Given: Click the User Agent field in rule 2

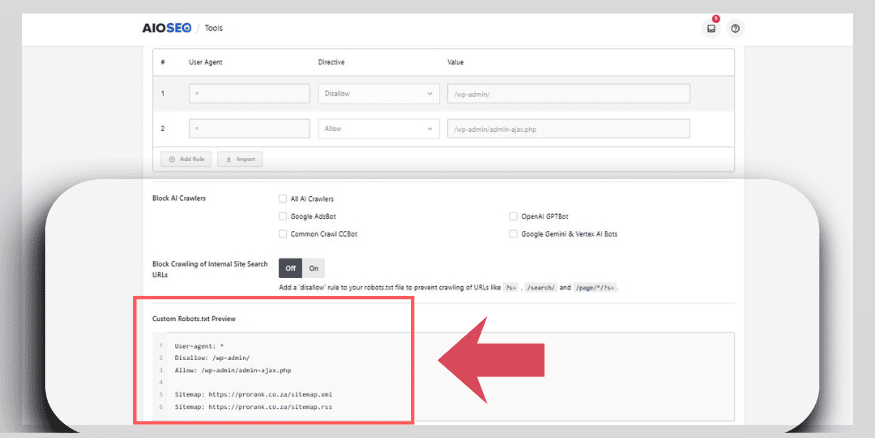Looking at the screenshot, I should pos(249,129).
